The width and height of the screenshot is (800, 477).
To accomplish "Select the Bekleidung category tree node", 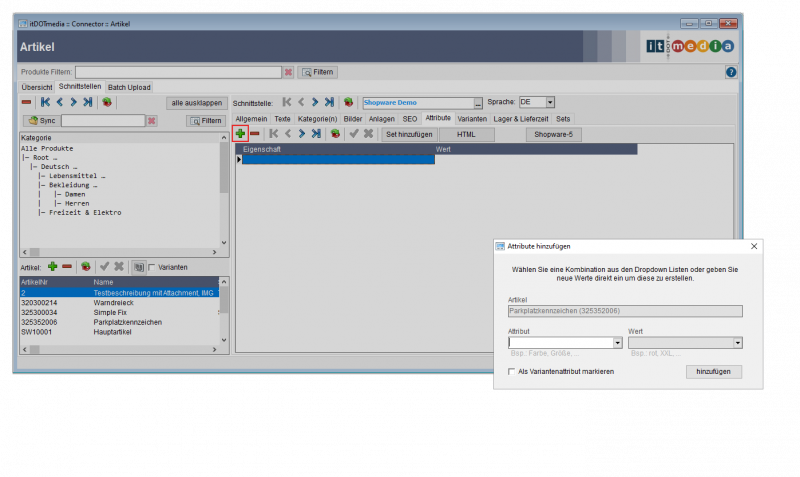I will point(74,185).
